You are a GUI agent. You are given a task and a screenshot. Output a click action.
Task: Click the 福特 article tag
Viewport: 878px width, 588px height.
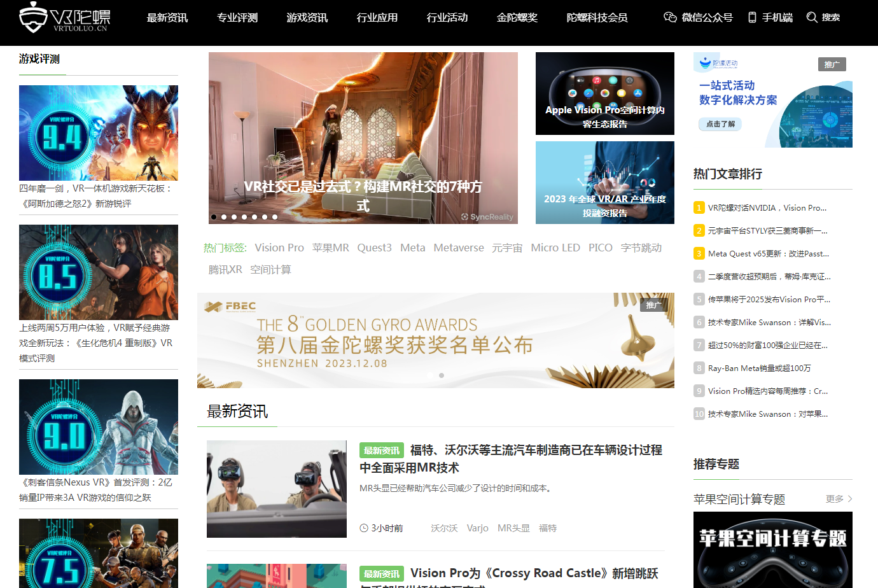click(x=548, y=528)
